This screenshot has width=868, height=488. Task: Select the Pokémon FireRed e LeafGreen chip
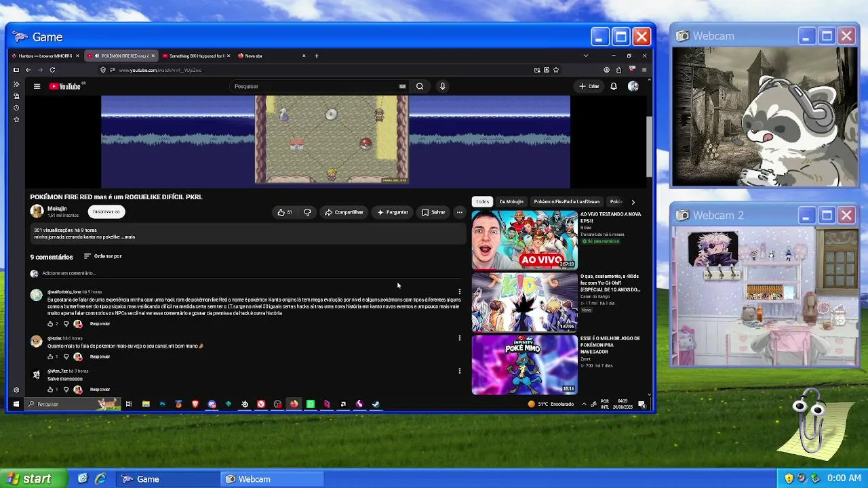567,201
